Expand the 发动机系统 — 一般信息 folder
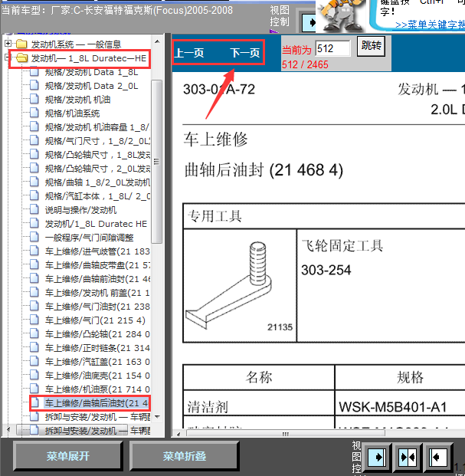 8,44
